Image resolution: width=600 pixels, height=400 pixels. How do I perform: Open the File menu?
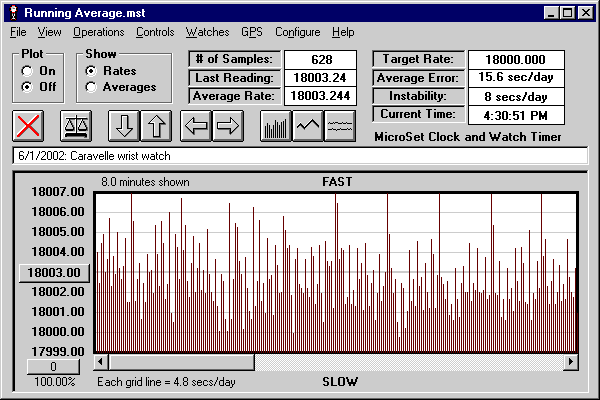point(18,32)
